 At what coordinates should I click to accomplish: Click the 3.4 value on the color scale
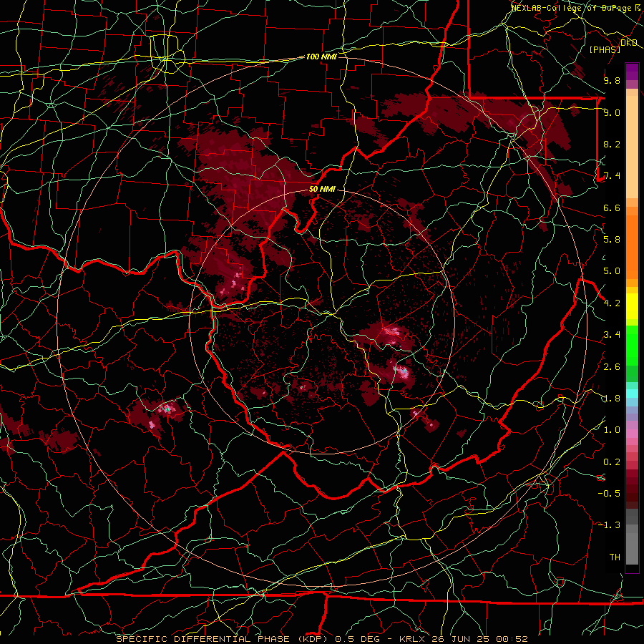pyautogui.click(x=612, y=335)
